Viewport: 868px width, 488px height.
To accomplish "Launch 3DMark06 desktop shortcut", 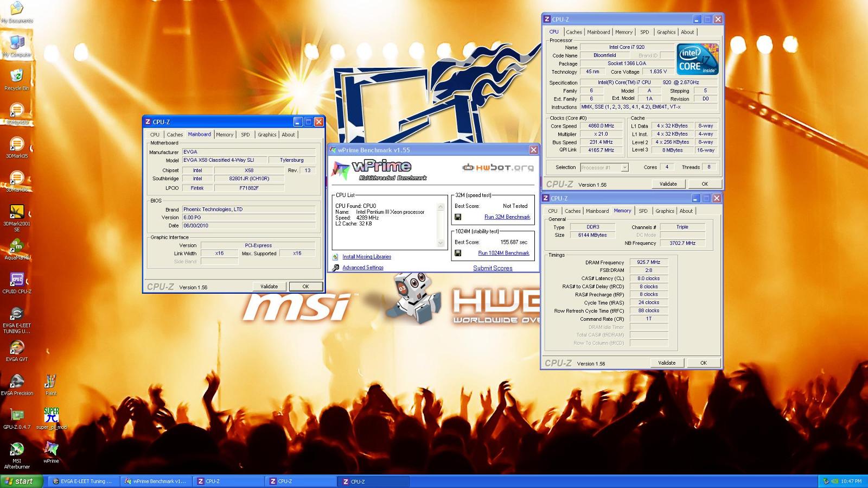I will tap(17, 181).
